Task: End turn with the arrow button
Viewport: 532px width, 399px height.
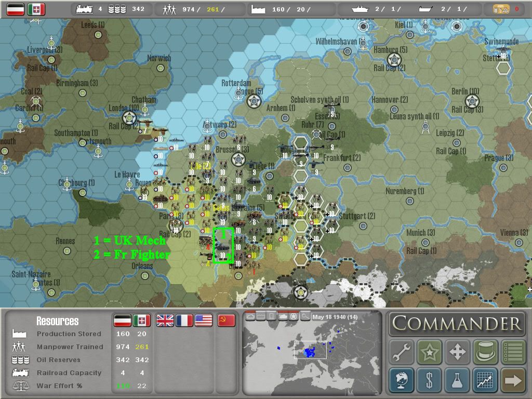Action: coord(513,380)
